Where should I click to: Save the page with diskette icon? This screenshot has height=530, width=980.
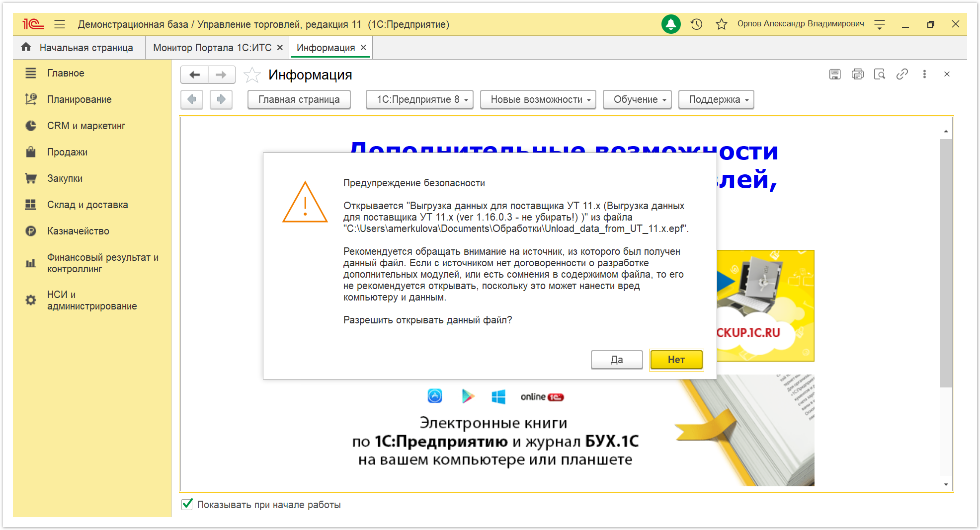click(835, 74)
